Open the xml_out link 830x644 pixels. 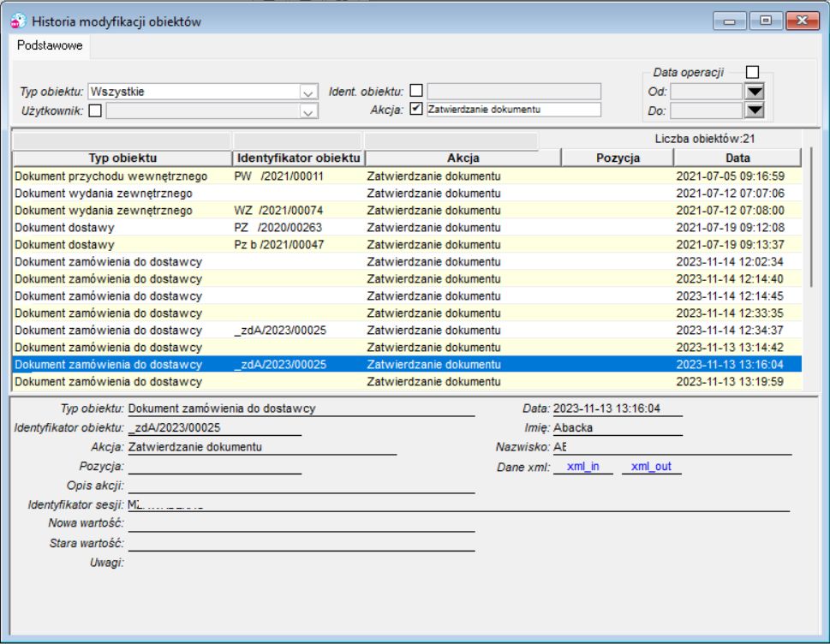tap(651, 466)
